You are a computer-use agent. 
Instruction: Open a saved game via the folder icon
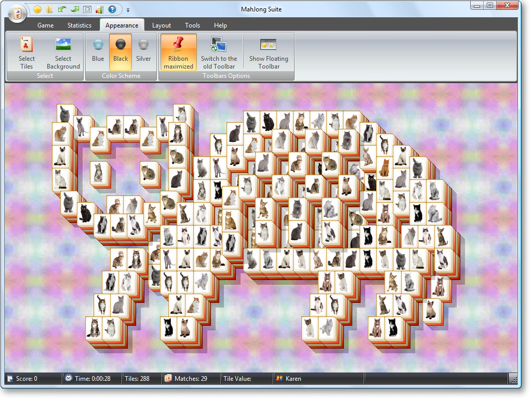point(49,9)
